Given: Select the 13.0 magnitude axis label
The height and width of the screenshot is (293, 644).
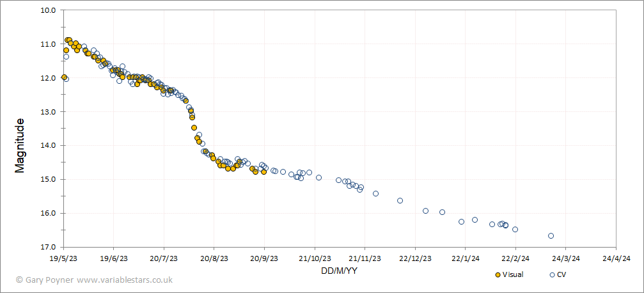Looking at the screenshot, I should pos(49,112).
